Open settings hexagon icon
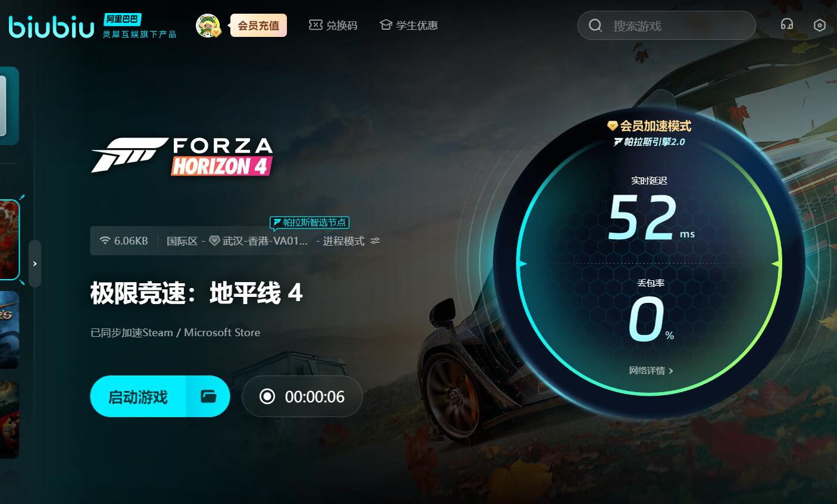Screen dimensions: 837x504 pos(820,25)
